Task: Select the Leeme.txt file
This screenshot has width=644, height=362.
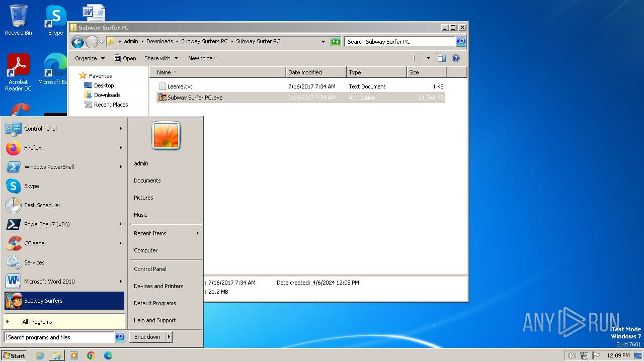Action: 180,86
